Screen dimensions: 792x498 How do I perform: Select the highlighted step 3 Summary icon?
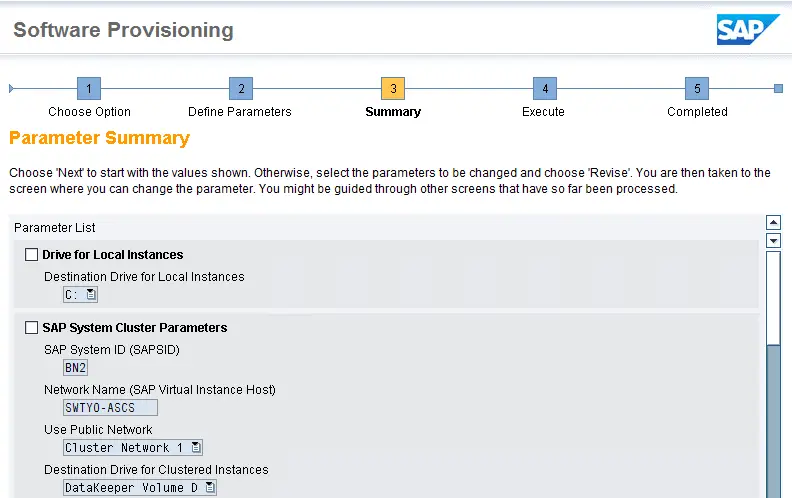pyautogui.click(x=393, y=88)
